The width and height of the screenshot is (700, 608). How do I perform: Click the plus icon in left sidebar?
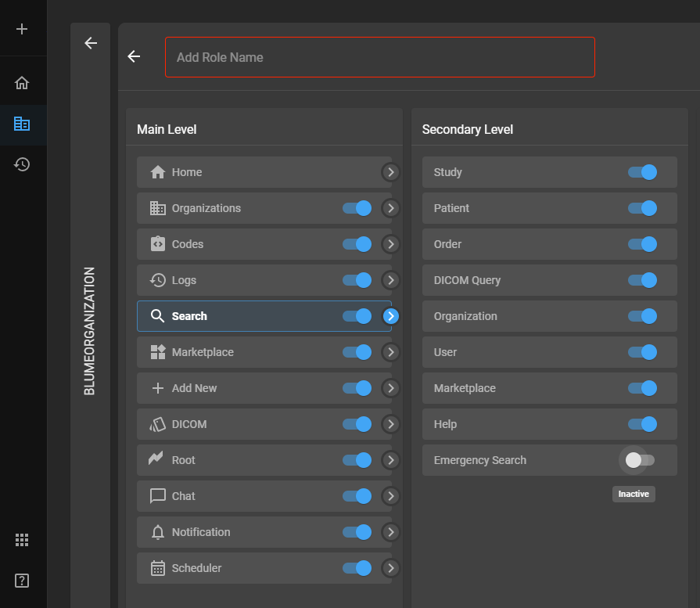click(22, 29)
